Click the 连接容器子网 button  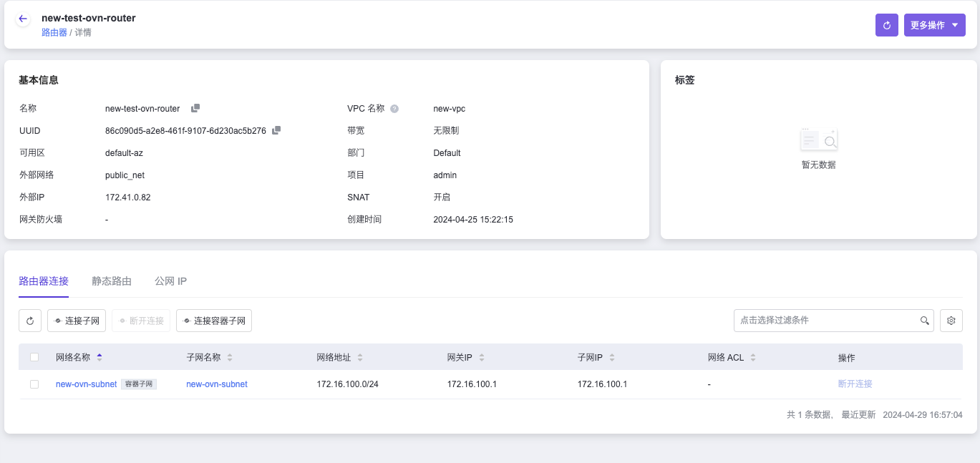(x=214, y=321)
